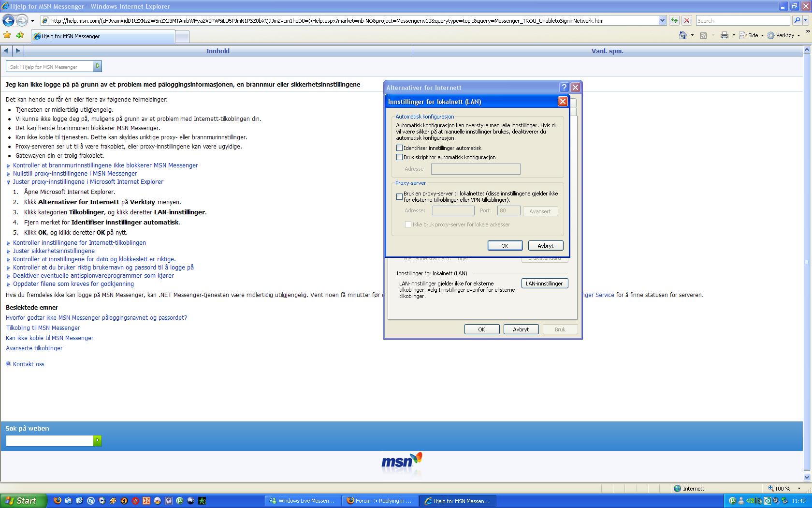Go to Home page icon

click(x=683, y=35)
